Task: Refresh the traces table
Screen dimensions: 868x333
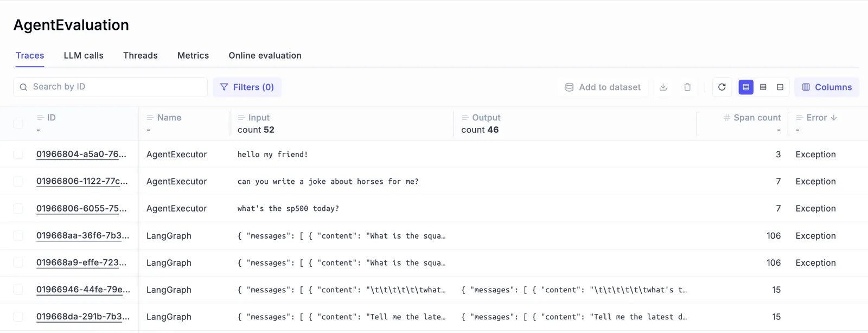Action: click(722, 87)
